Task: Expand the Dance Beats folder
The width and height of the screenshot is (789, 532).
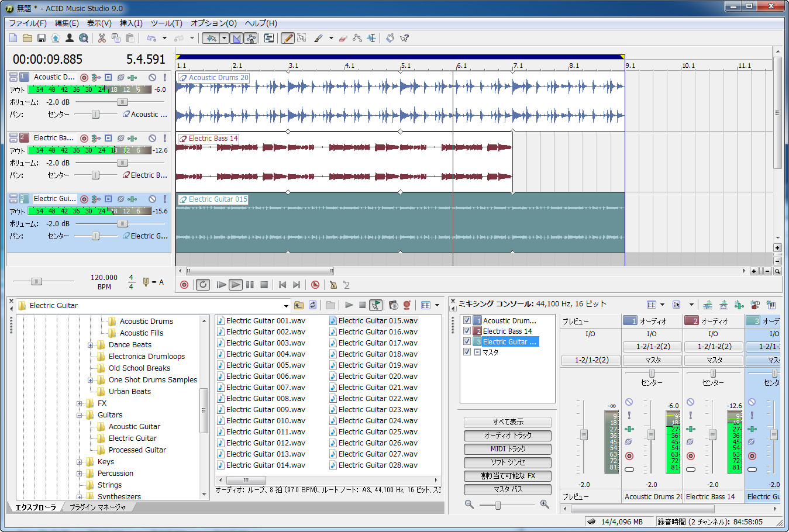Action: coord(91,345)
